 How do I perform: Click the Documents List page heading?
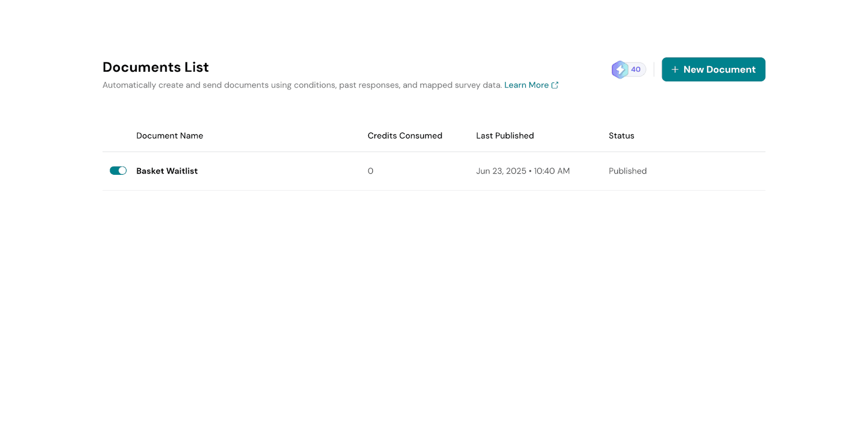156,67
